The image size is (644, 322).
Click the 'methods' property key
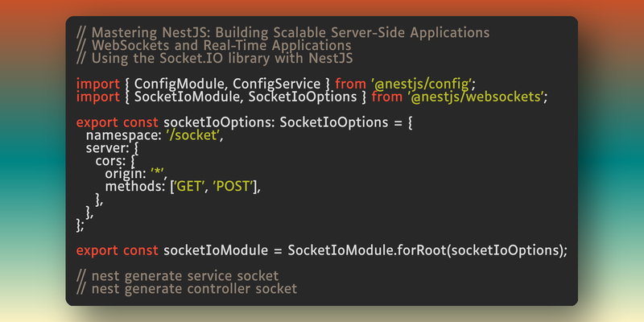tap(131, 188)
